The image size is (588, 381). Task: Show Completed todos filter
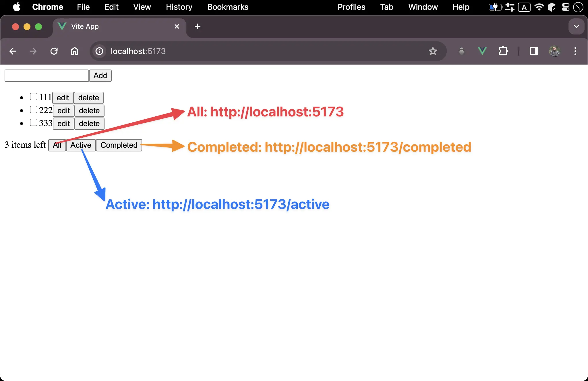point(119,145)
